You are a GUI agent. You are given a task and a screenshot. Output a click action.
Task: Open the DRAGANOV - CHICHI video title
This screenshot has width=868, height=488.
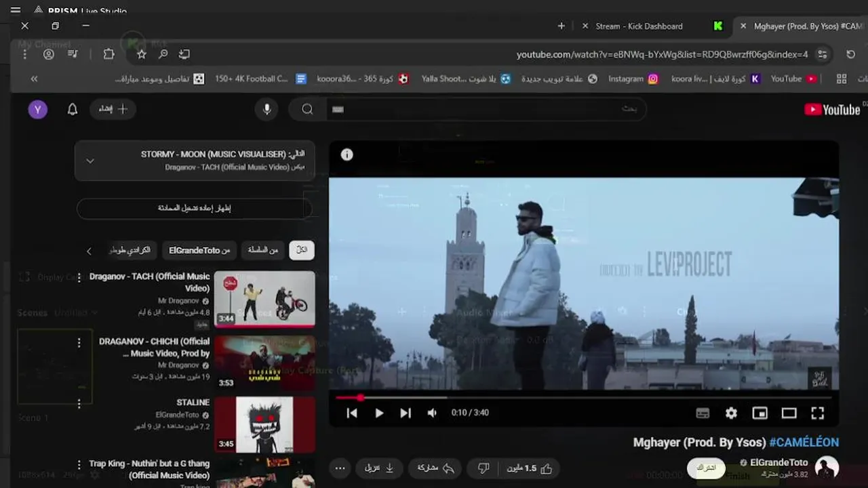point(155,347)
